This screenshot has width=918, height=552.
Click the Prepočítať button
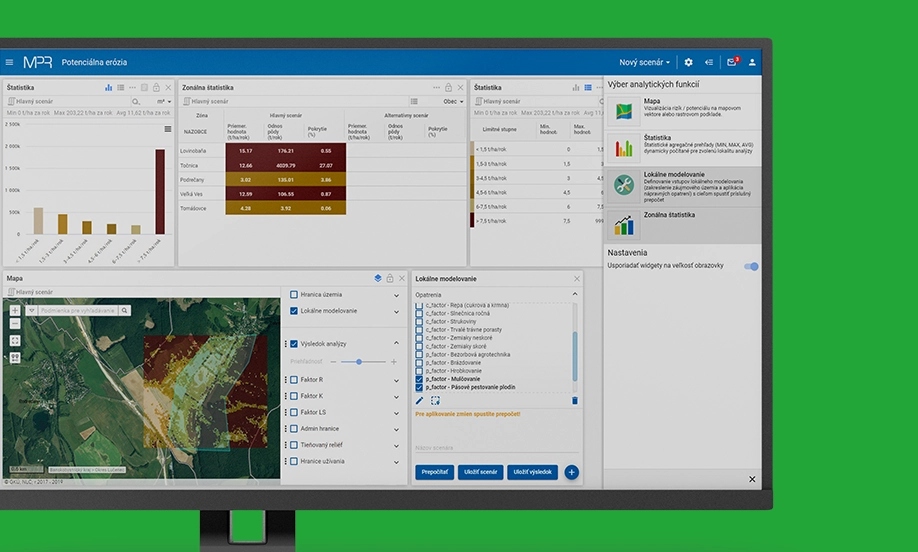(x=434, y=472)
